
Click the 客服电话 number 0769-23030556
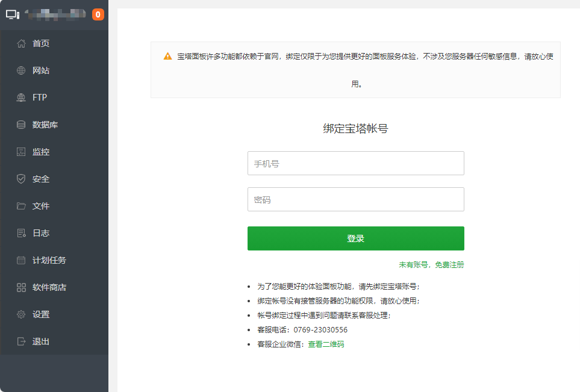[x=320, y=330]
